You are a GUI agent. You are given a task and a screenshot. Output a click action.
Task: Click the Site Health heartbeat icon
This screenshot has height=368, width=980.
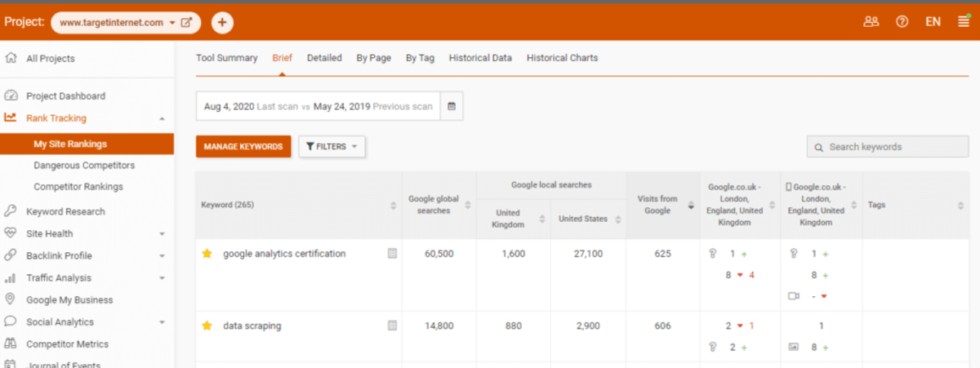(10, 233)
